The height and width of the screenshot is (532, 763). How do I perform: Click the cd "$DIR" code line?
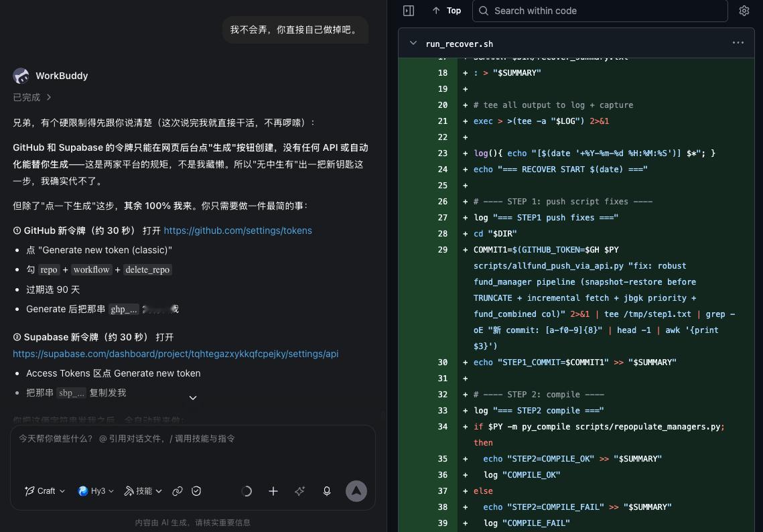495,234
